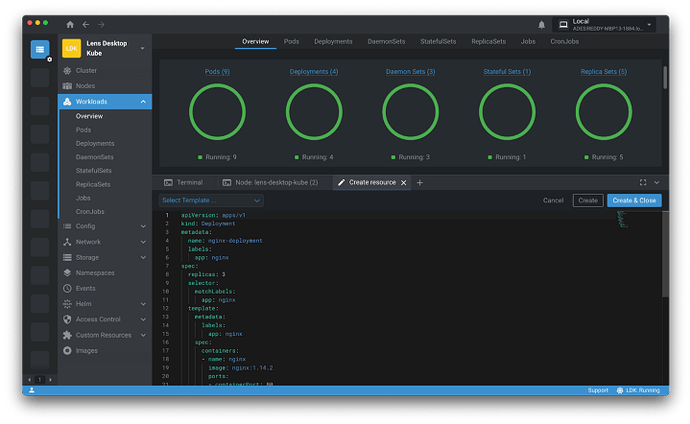690x424 pixels.
Task: Collapse the Workloads section
Action: (x=144, y=102)
